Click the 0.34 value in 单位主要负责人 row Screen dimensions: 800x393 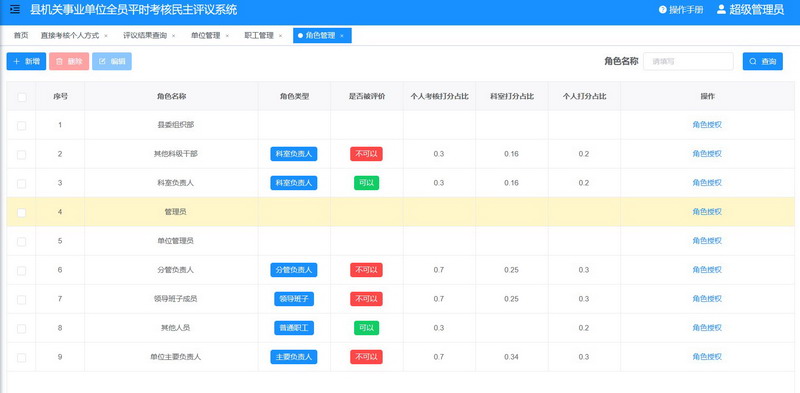click(511, 357)
